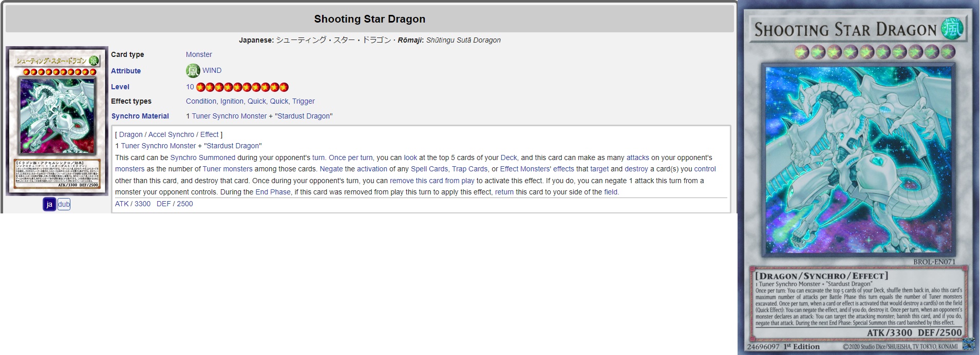Open the ATK / 3300 link
Screen dimensions: 980x355
[x=133, y=204]
